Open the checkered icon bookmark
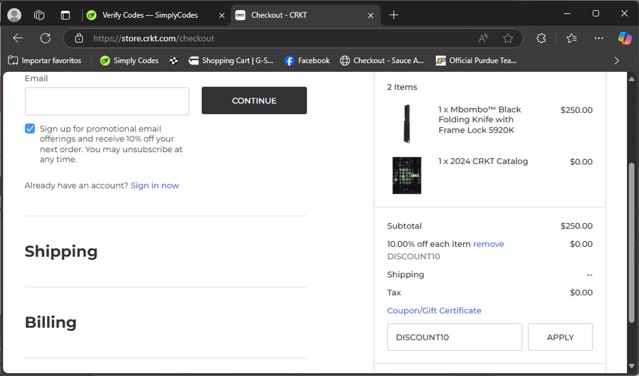The image size is (639, 376). tap(174, 61)
